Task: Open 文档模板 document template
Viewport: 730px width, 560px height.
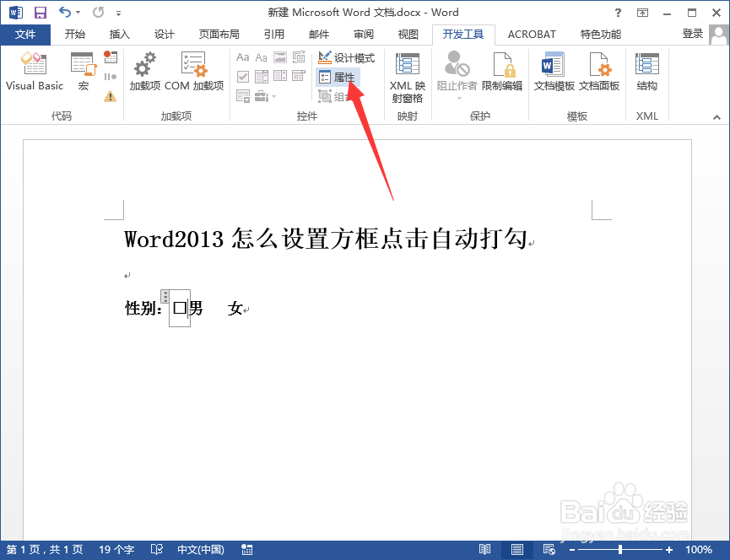Action: pos(554,71)
